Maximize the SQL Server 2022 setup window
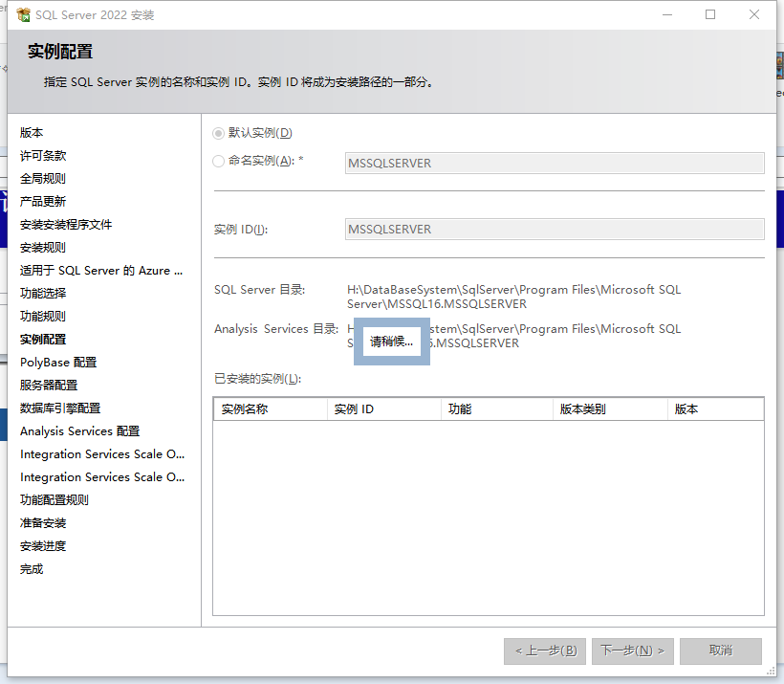This screenshot has height=684, width=784. tap(710, 15)
